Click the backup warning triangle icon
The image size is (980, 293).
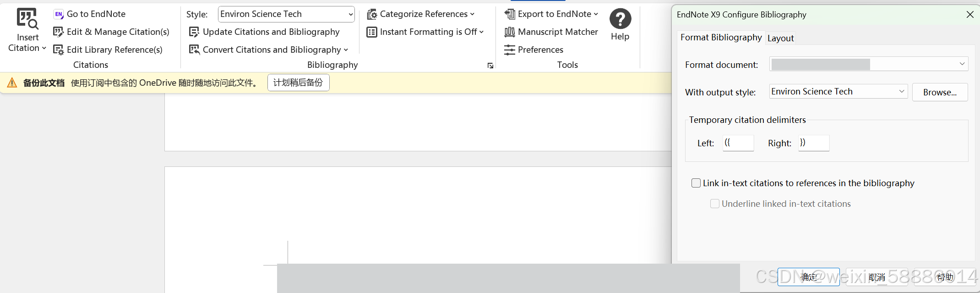[12, 83]
